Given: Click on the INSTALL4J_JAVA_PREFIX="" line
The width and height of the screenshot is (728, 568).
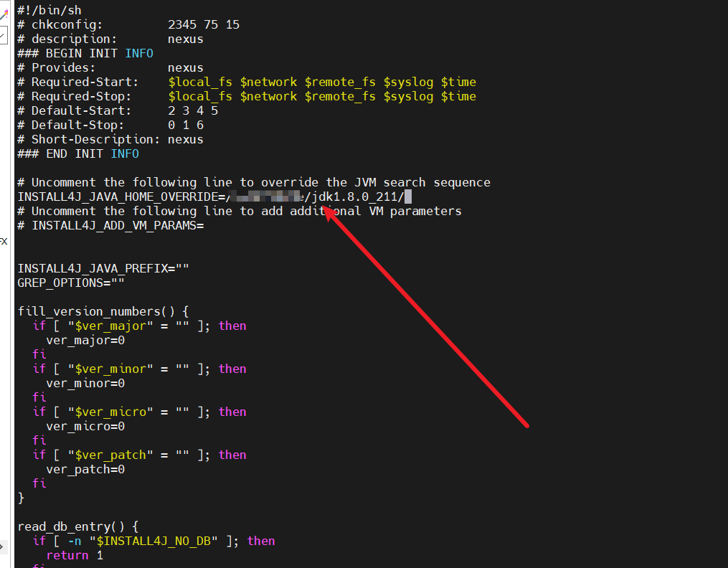Looking at the screenshot, I should (103, 268).
